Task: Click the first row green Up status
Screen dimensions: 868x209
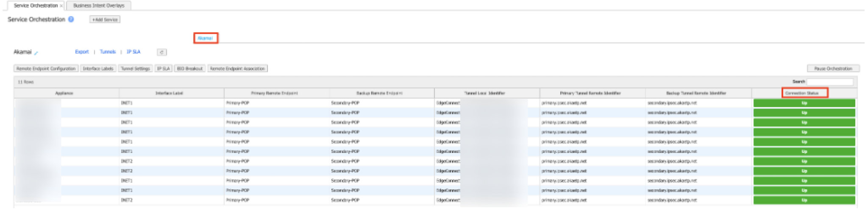Action: [804, 103]
